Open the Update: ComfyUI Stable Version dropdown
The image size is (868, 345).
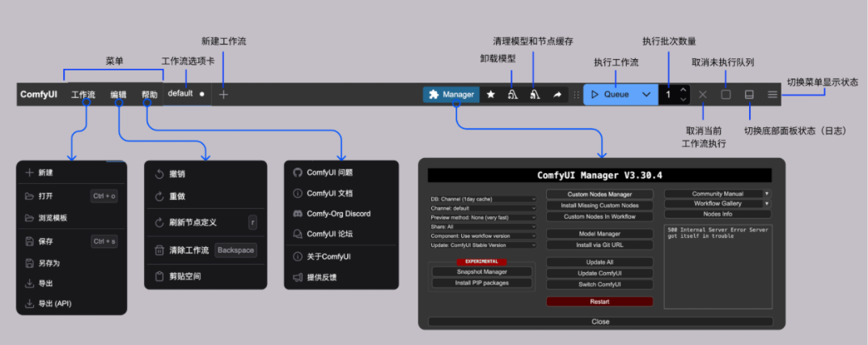coord(483,245)
